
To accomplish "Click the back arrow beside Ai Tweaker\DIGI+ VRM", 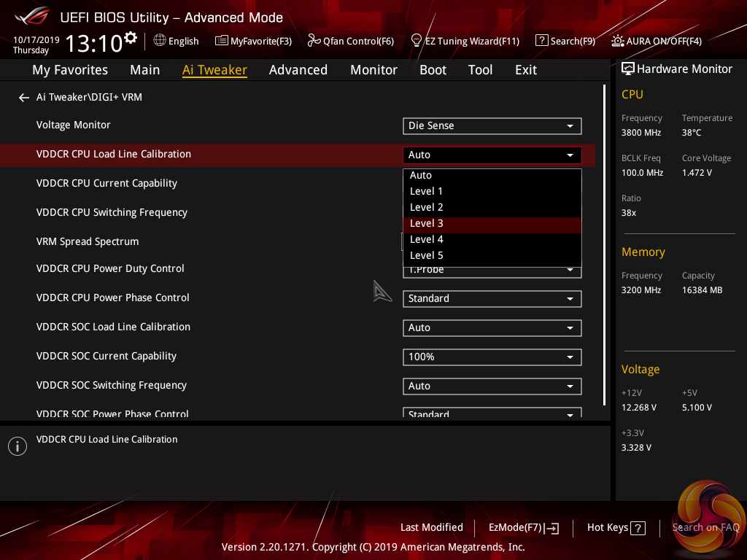I will [24, 98].
